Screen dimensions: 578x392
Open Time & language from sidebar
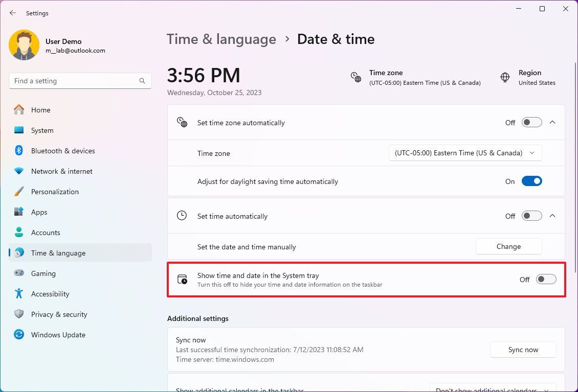(x=18, y=253)
